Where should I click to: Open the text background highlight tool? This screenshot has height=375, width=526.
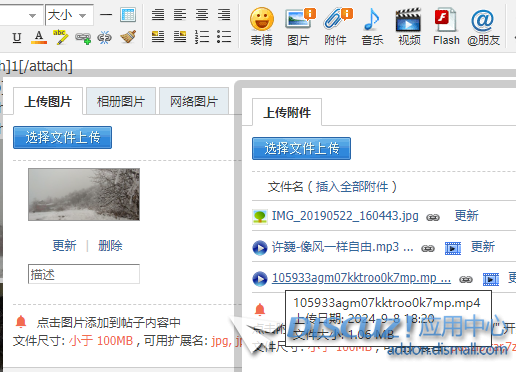click(x=61, y=37)
